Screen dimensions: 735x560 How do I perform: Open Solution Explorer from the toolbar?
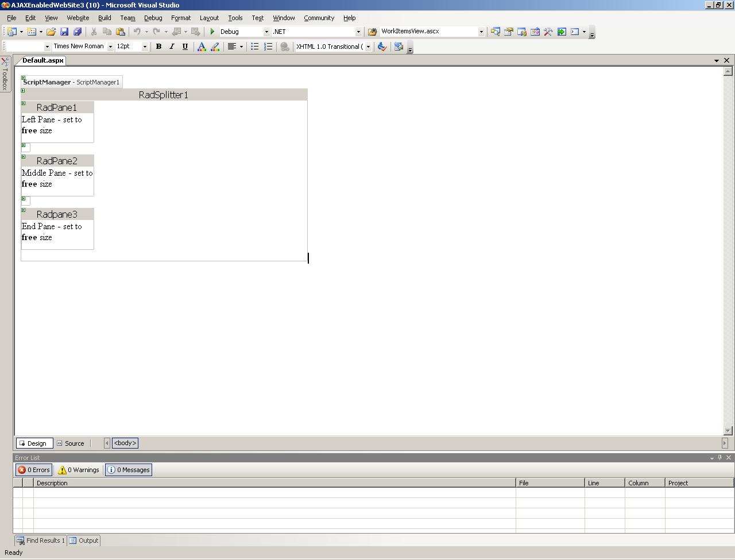(x=495, y=32)
